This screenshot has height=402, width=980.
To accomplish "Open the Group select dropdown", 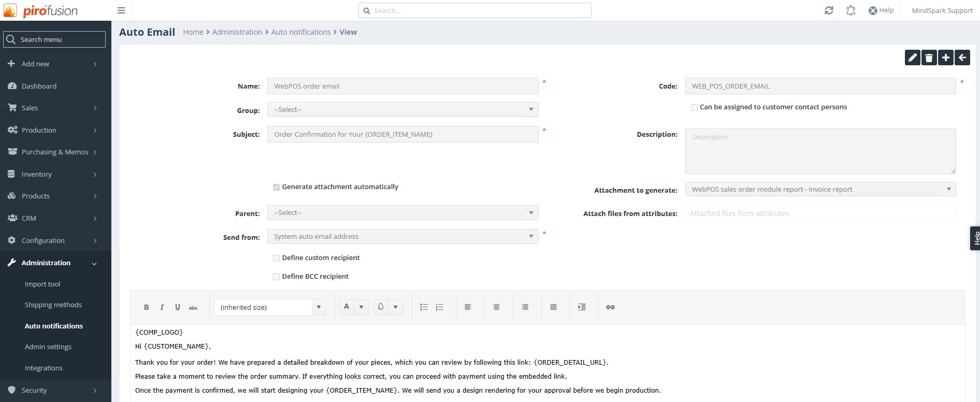I will [x=402, y=110].
